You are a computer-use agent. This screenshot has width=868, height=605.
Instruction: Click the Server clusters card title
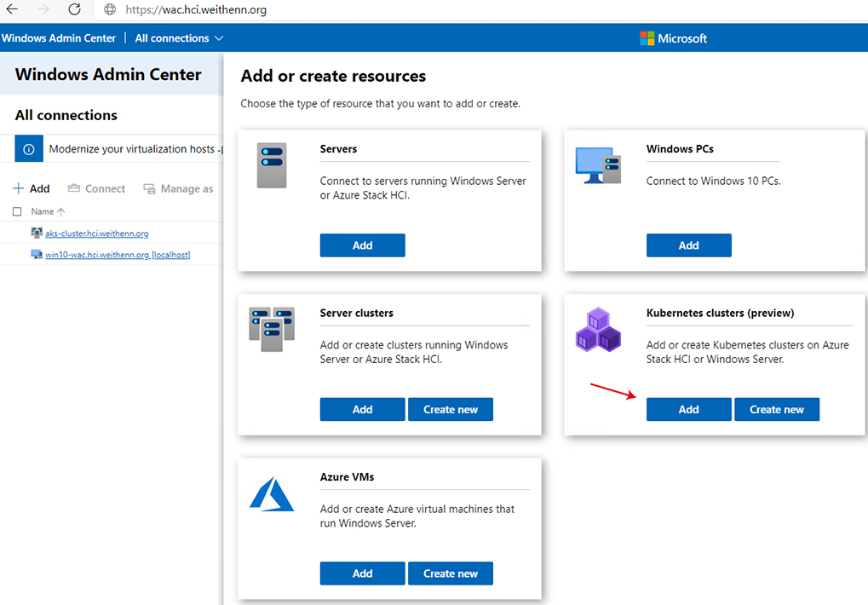357,313
